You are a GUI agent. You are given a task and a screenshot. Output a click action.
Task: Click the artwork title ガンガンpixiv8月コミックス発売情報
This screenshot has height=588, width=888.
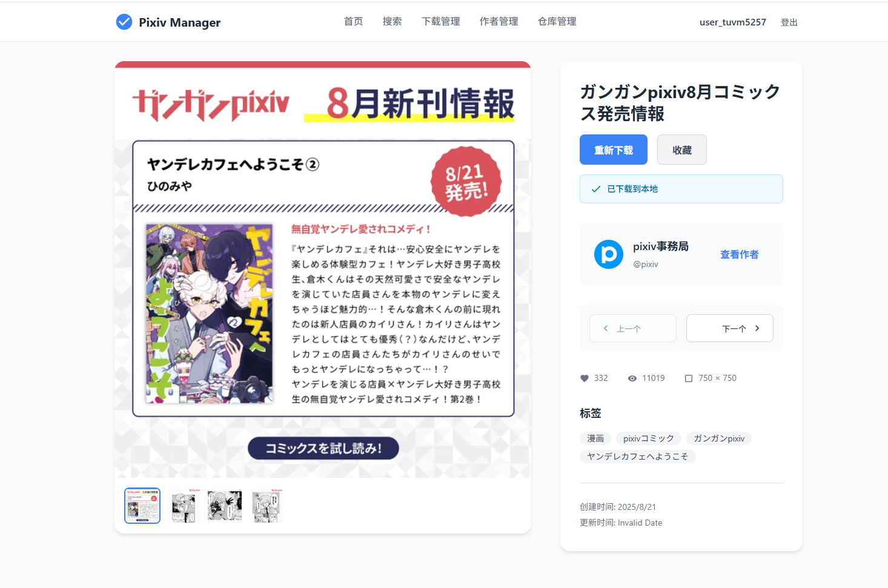680,102
